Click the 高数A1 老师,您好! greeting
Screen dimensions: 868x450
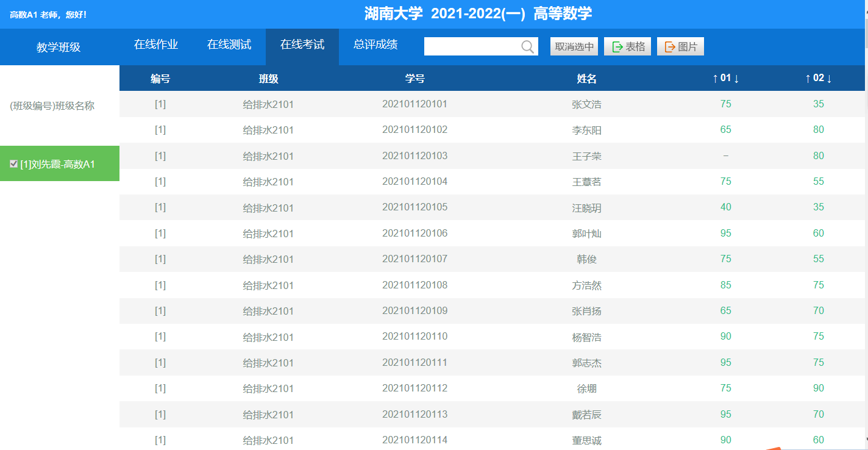(48, 14)
